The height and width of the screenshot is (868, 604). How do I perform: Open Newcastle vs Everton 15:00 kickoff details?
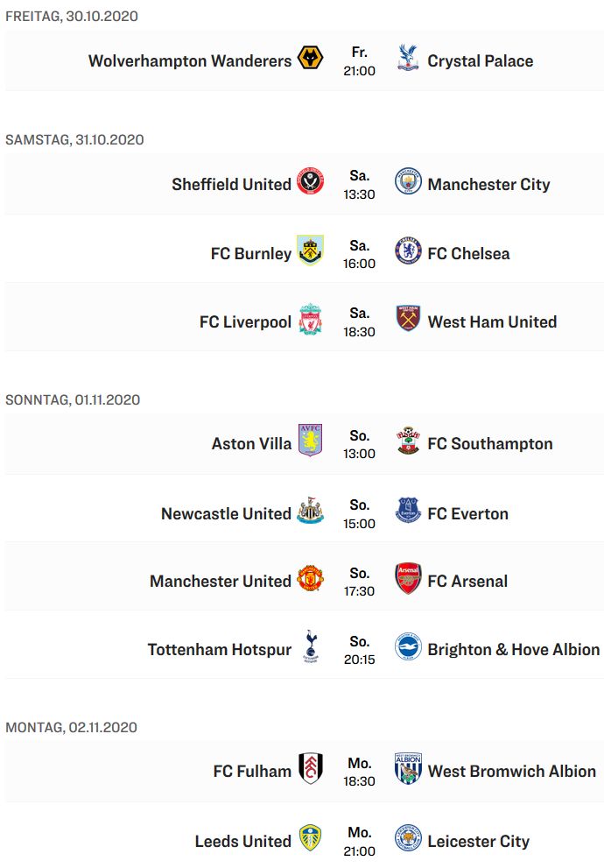point(359,514)
